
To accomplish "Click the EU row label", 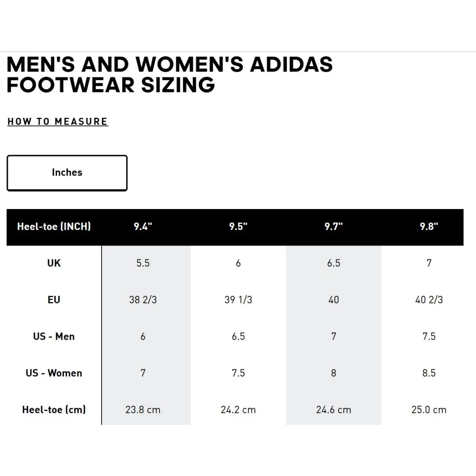I will pos(54,299).
